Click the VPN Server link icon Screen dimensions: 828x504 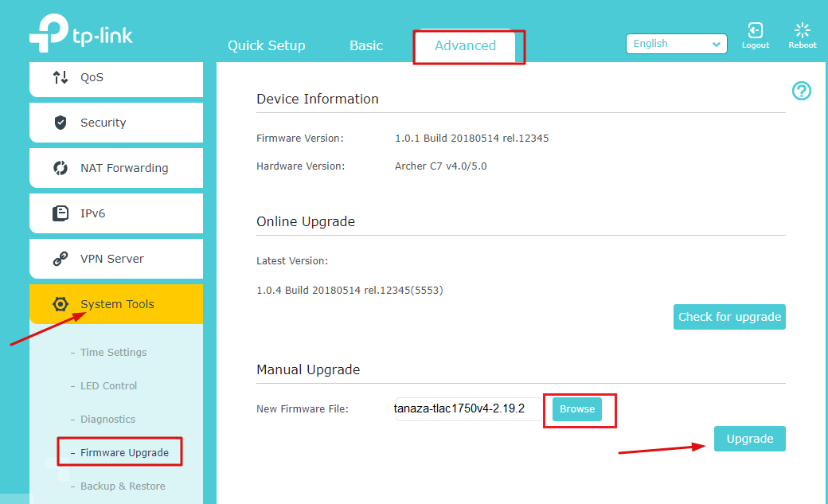61,259
